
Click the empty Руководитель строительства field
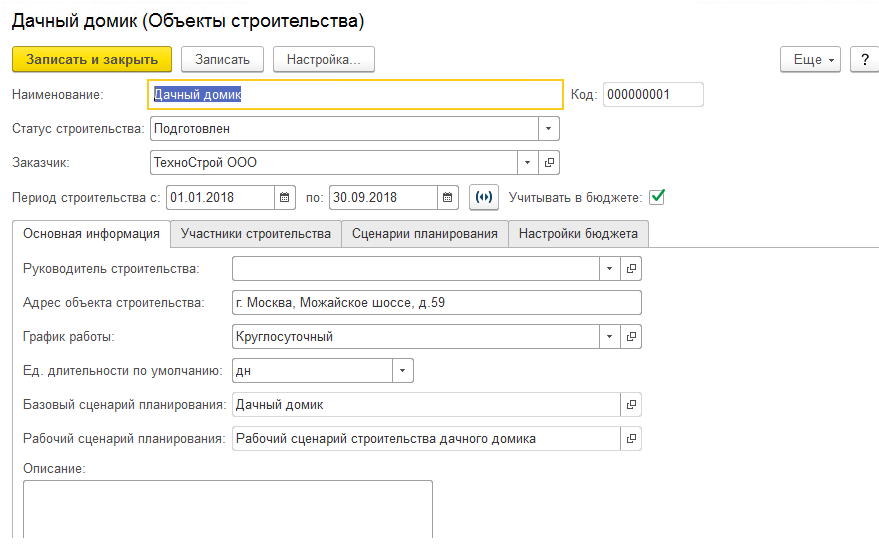415,269
